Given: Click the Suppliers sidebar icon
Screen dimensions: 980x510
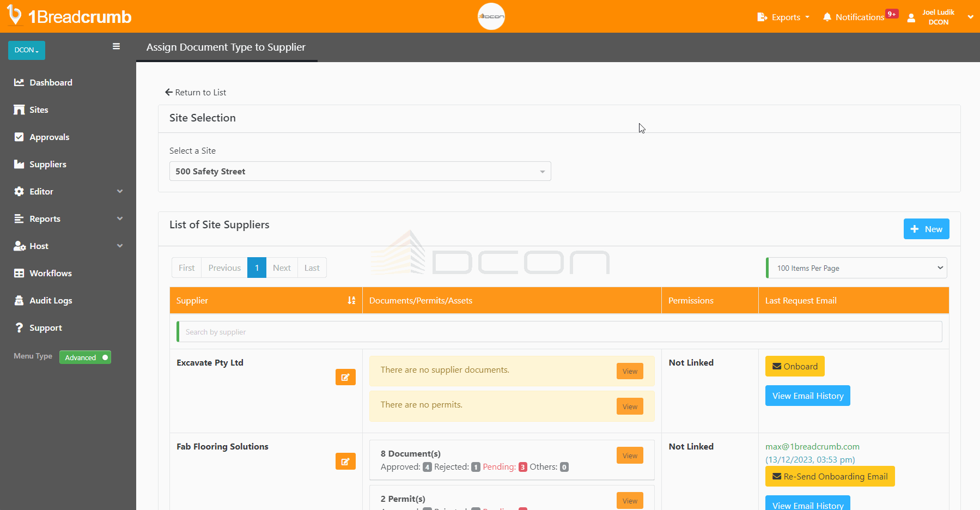Looking at the screenshot, I should pos(19,164).
